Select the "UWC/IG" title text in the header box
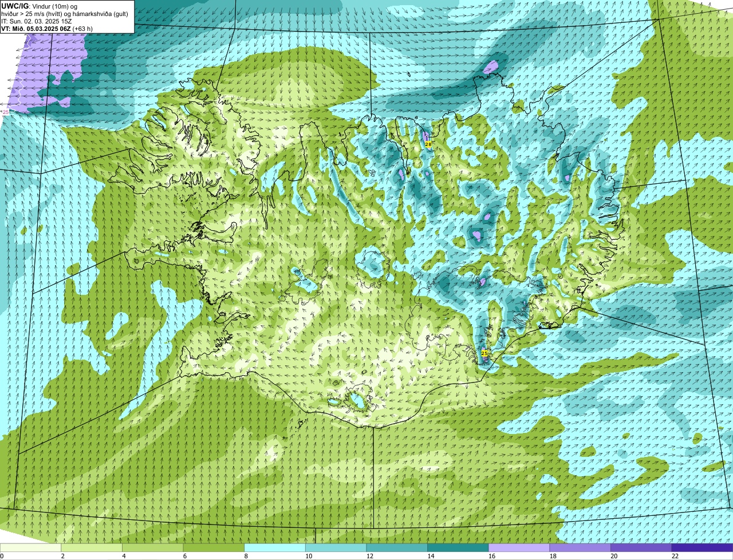The width and height of the screenshot is (733, 560). pos(14,6)
